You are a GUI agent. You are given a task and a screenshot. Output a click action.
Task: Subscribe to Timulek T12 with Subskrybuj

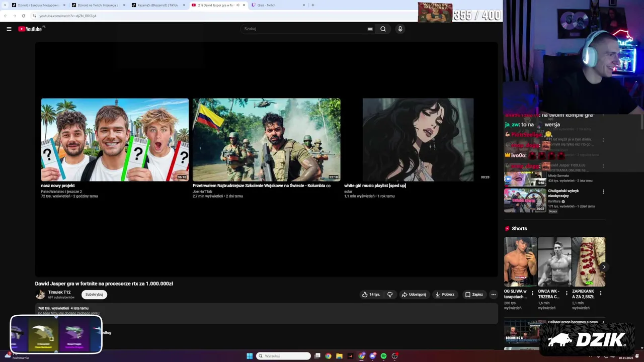[94, 295]
